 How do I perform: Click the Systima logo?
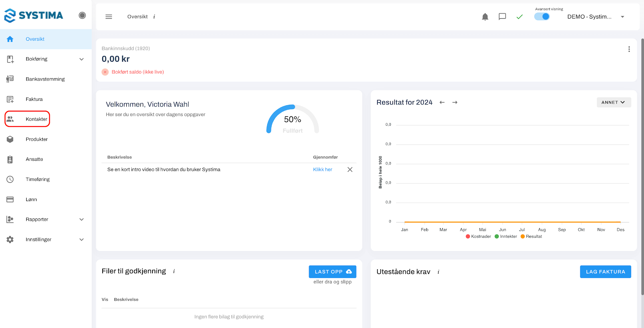(x=33, y=15)
